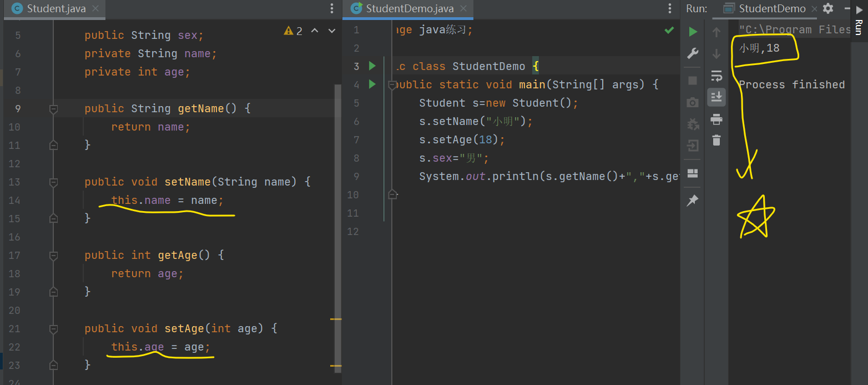Hide the Run tool window with minimize dash
The image size is (868, 385).
tap(846, 8)
